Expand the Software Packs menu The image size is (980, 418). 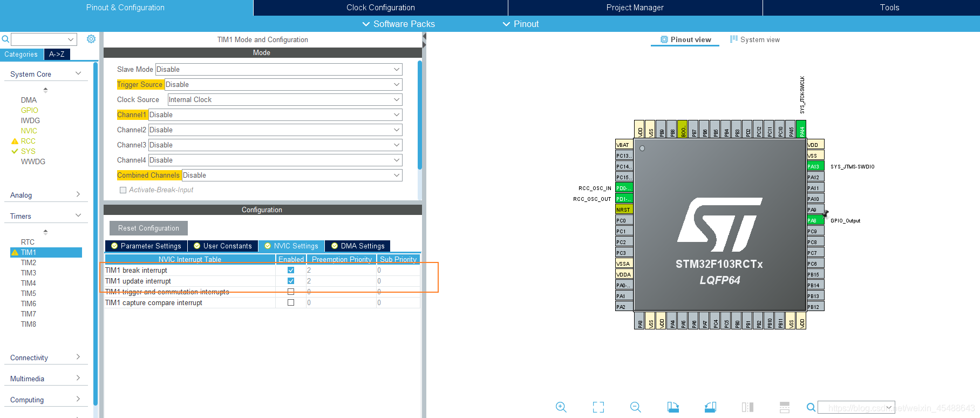pyautogui.click(x=398, y=24)
